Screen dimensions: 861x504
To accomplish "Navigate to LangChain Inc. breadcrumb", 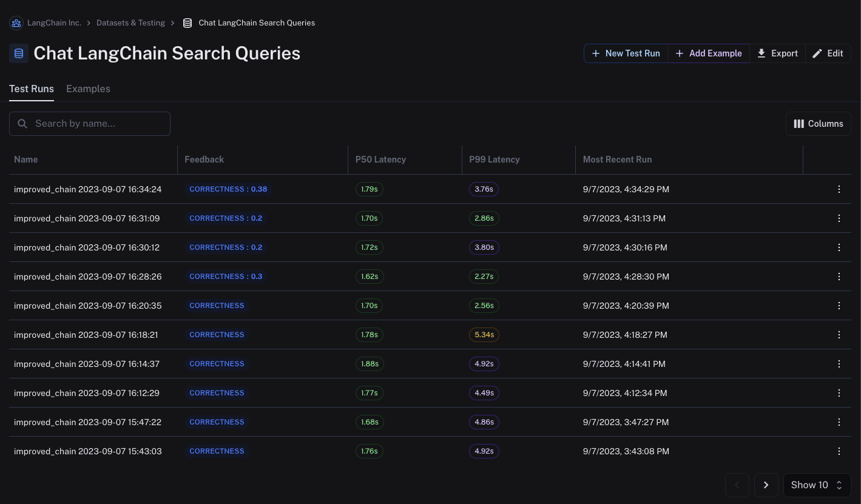I will click(x=54, y=23).
